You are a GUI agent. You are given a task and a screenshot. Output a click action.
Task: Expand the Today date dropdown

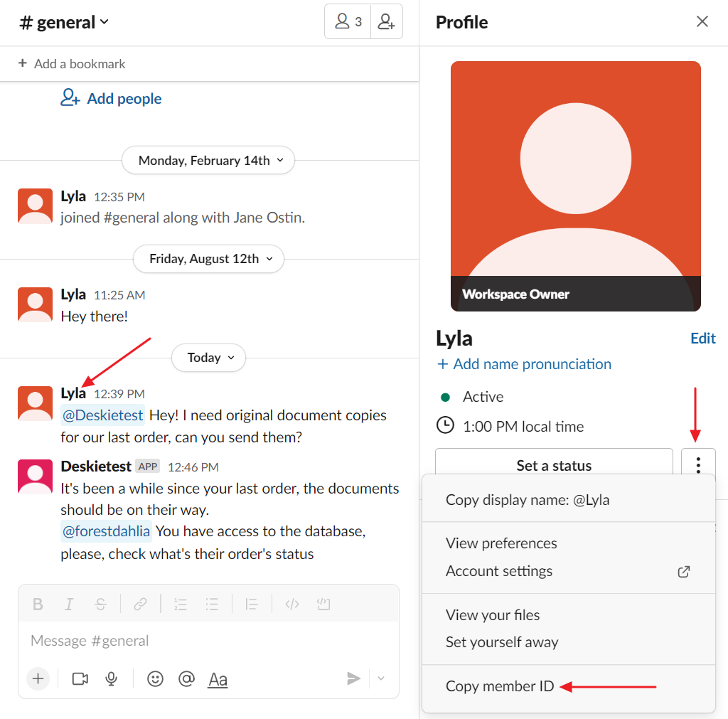point(208,358)
